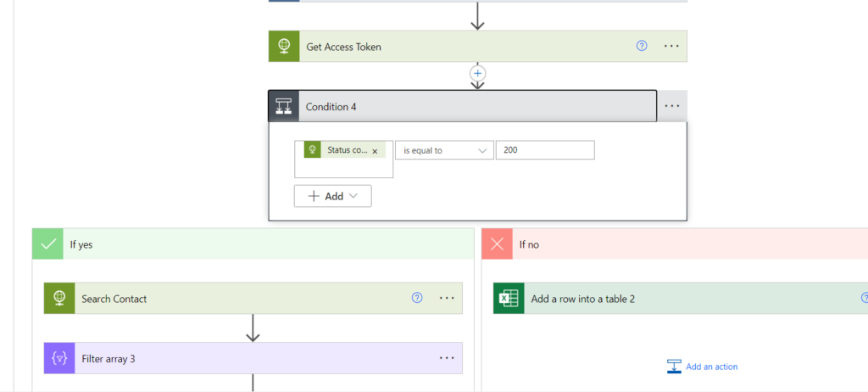
Task: Open Get Access Token ellipsis menu
Action: [x=671, y=47]
